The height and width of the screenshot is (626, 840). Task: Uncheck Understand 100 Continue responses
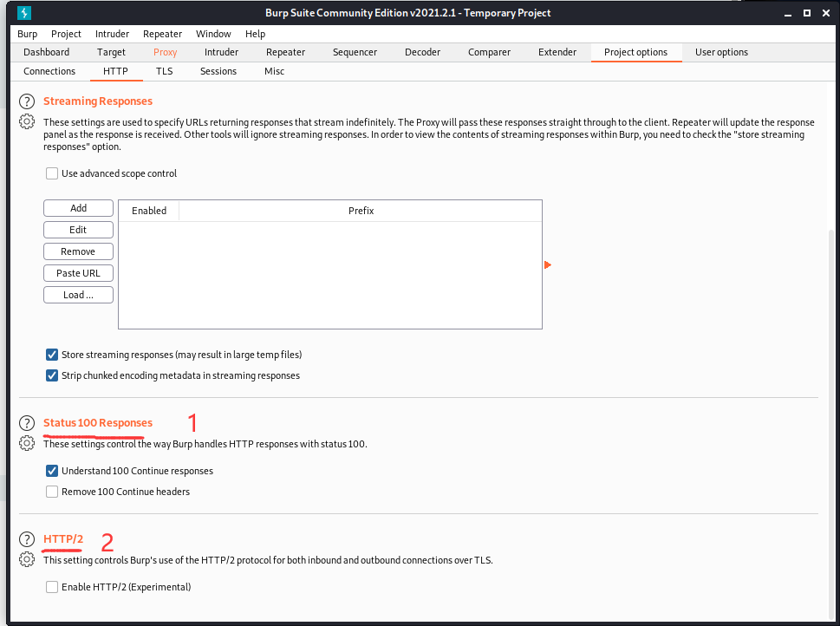point(52,471)
